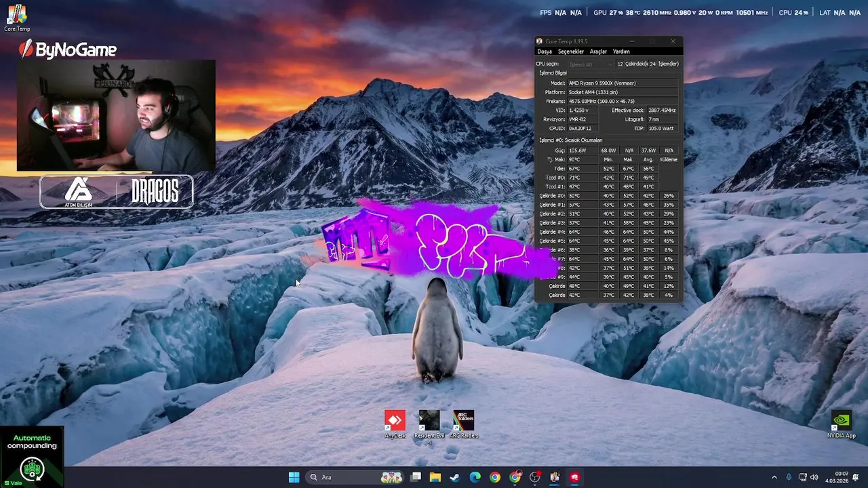
Task: Open the Windows Start menu
Action: coord(294,477)
